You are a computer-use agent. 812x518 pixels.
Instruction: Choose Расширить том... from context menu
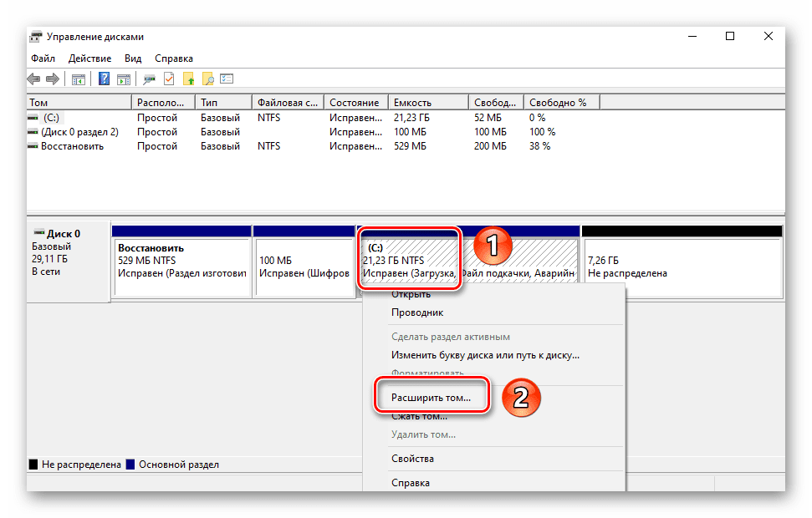[431, 398]
